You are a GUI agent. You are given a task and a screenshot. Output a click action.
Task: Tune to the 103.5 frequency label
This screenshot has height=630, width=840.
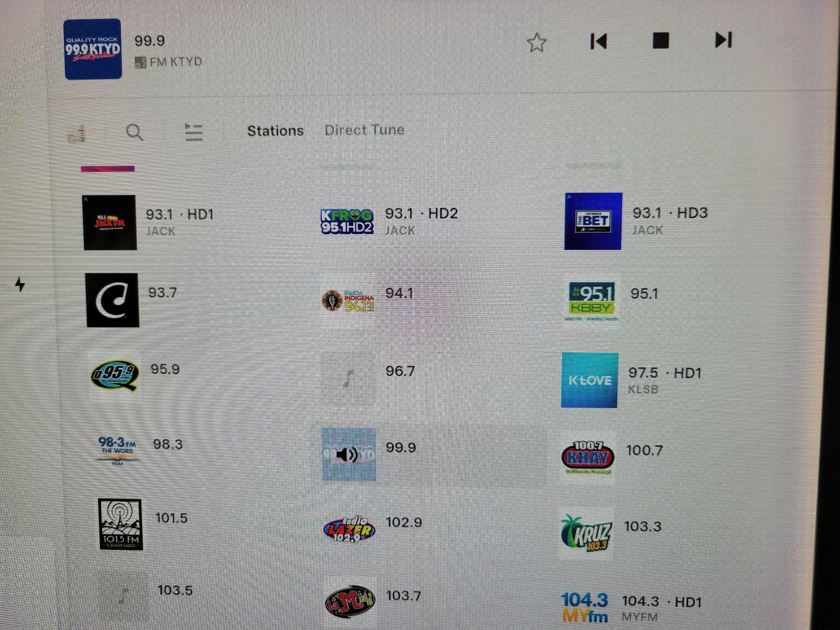pos(175,591)
